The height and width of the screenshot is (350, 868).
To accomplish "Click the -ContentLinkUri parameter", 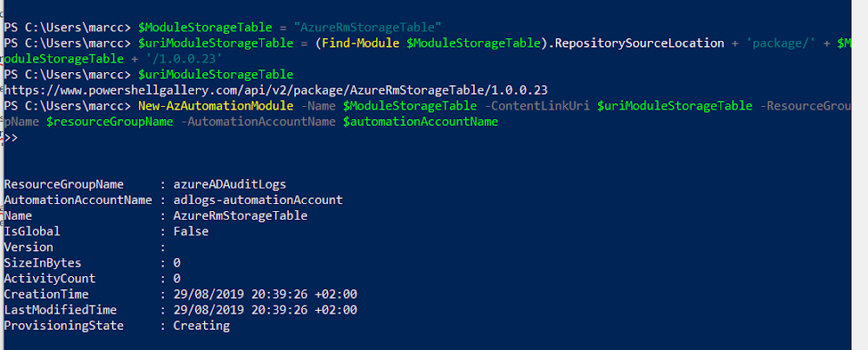I will pyautogui.click(x=537, y=106).
